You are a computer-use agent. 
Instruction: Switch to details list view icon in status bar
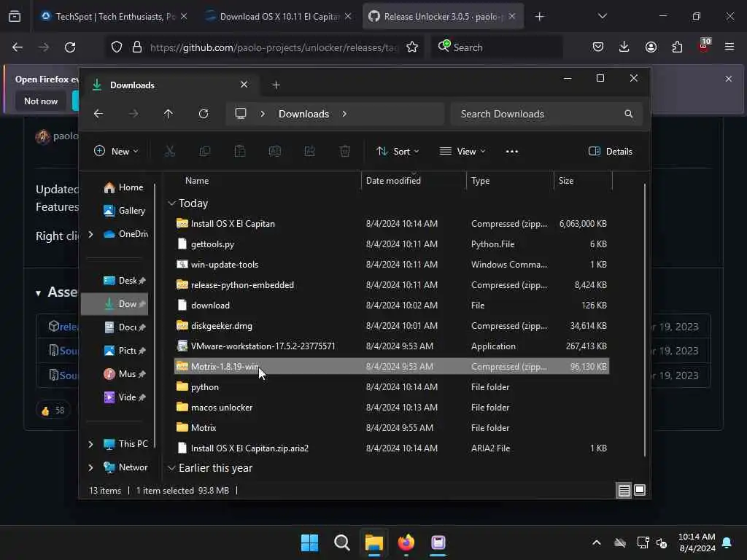624,490
